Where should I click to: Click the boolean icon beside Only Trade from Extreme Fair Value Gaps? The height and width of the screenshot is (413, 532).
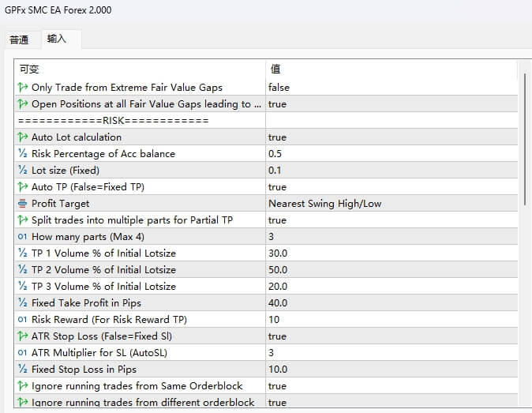pos(22,88)
